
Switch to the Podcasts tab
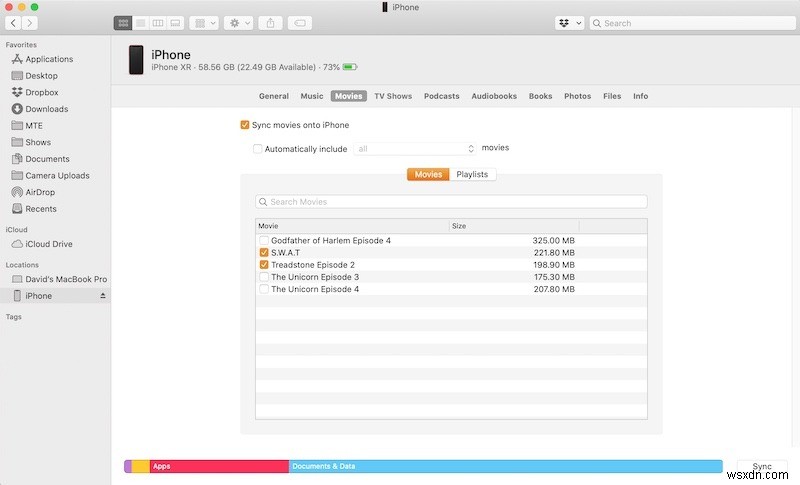click(x=441, y=96)
